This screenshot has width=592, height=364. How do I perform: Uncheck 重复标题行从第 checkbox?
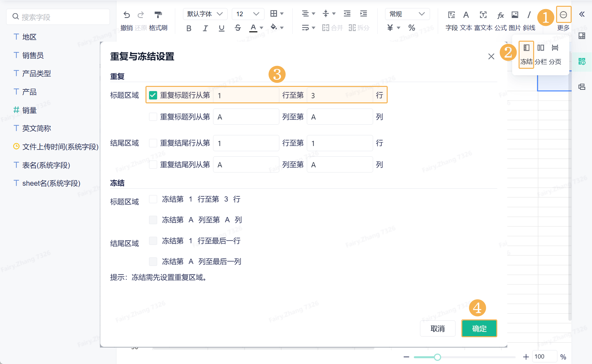(x=153, y=95)
